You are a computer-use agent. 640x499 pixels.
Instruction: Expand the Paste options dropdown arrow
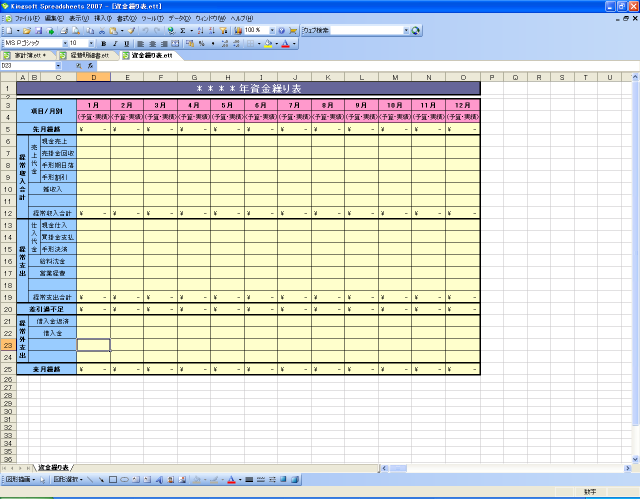122,31
